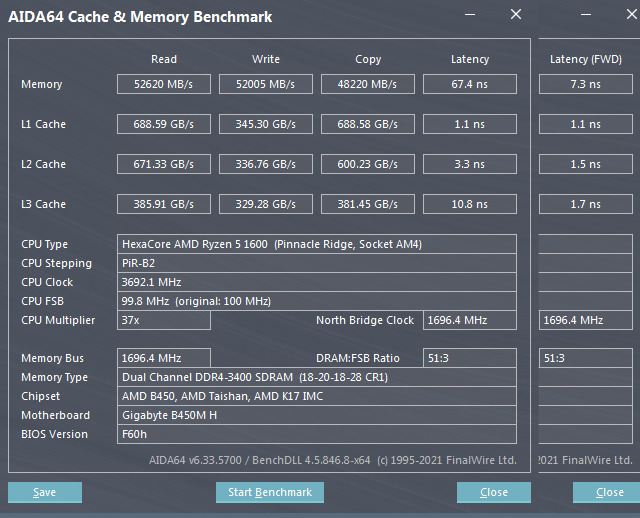This screenshot has width=640, height=518.
Task: Click the Memory Type DDR4-3400 SDRAM field
Action: 317,377
